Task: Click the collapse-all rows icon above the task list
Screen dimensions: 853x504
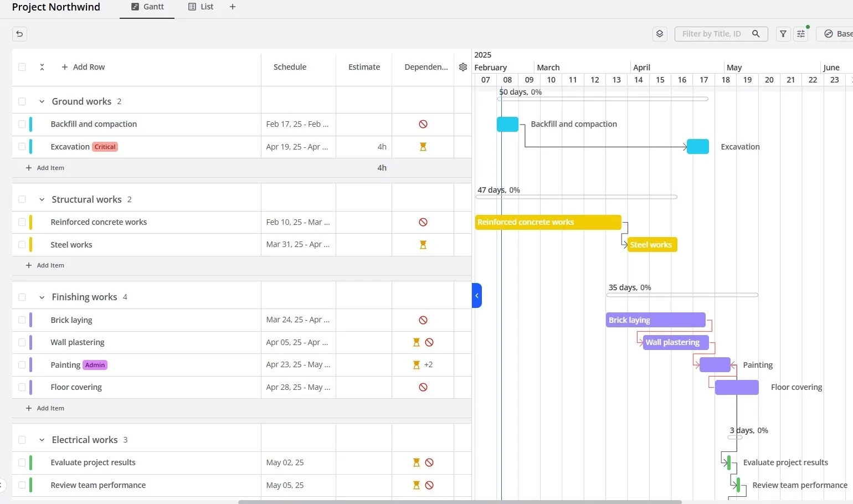Action: 42,67
